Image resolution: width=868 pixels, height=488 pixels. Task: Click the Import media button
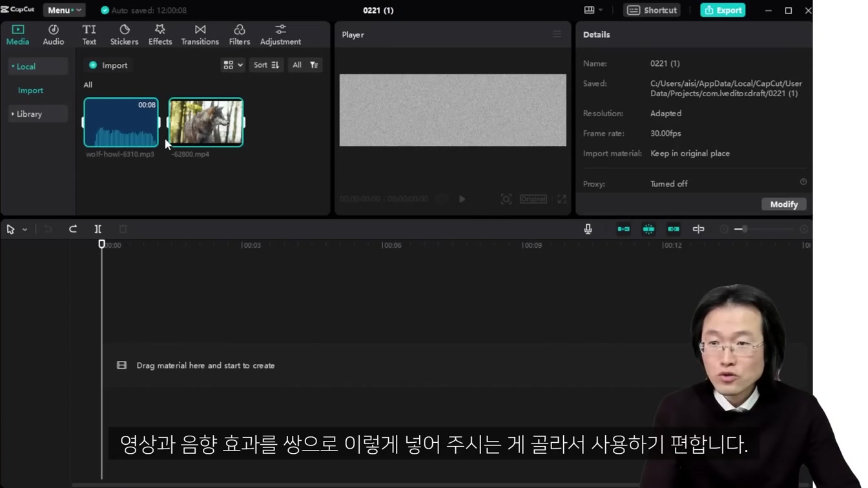coord(108,65)
